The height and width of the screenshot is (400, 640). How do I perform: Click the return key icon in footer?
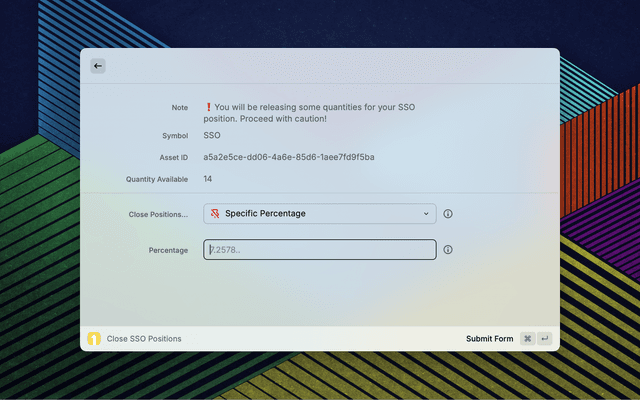click(544, 339)
